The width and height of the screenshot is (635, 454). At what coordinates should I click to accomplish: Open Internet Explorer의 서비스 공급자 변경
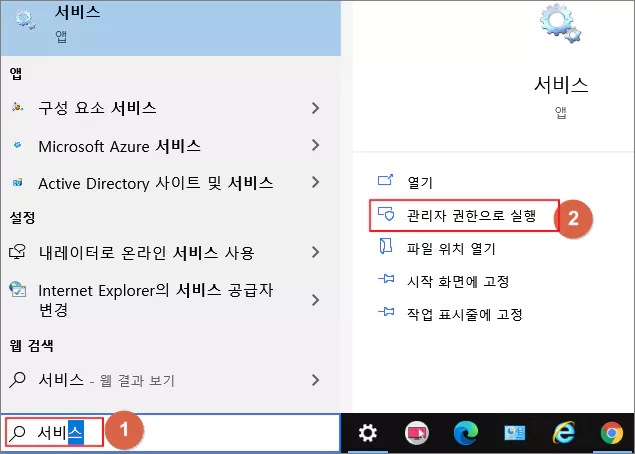pos(170,300)
